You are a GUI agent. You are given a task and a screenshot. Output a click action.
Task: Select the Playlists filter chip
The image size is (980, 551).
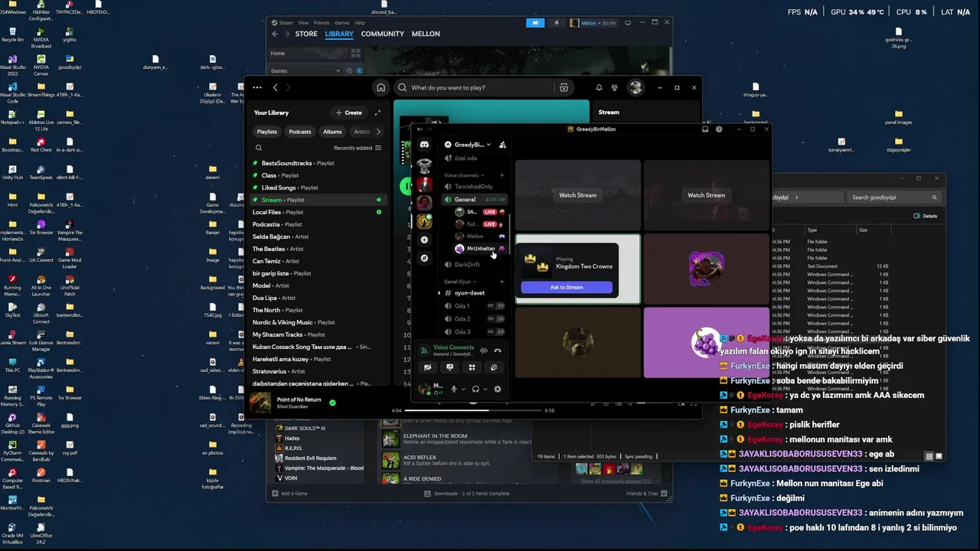pos(267,132)
